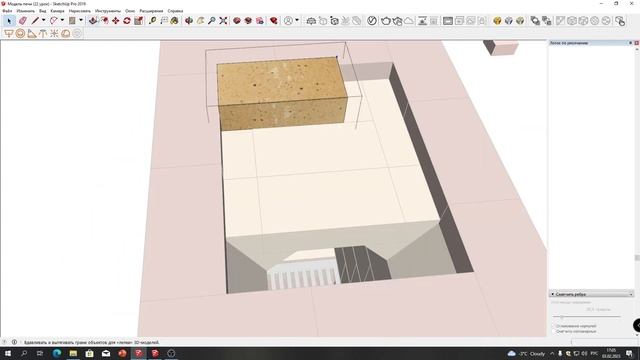
Task: Open the notification center icon
Action: (x=629, y=353)
